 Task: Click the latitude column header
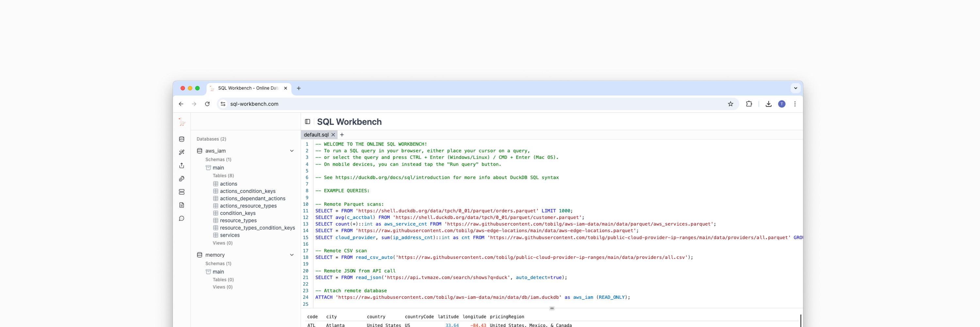click(448, 317)
